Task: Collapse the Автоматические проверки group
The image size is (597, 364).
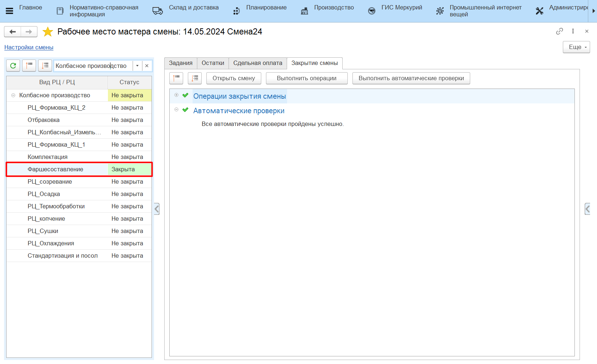Action: coord(177,110)
